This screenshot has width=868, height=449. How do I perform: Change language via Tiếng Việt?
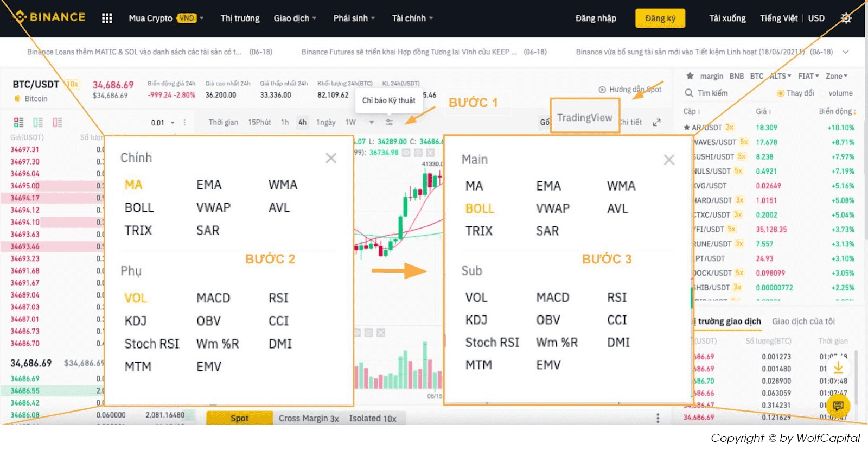pos(778,18)
